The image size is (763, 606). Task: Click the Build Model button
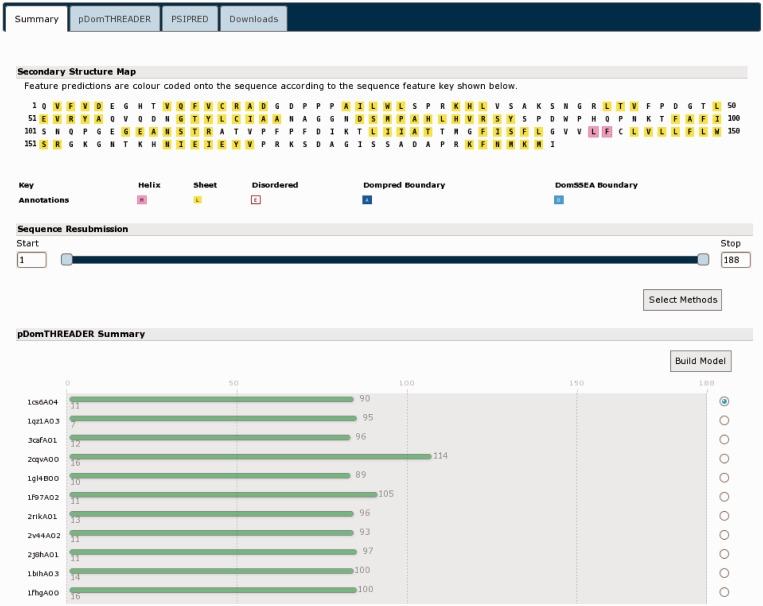[x=701, y=361]
